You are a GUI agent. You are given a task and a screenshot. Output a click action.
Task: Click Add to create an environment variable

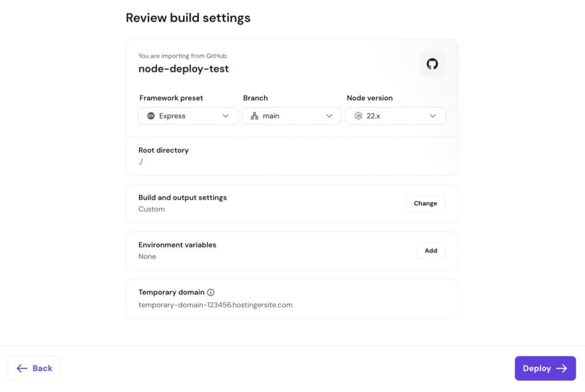pyautogui.click(x=431, y=250)
